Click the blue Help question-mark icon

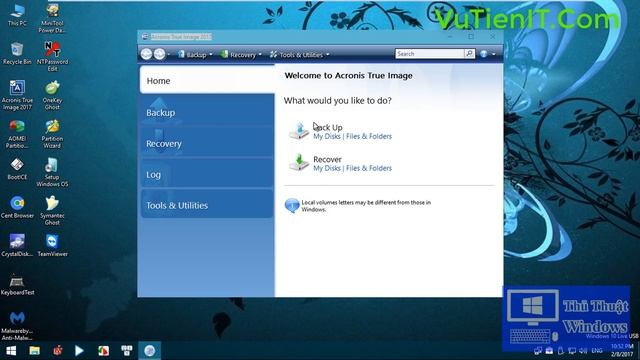click(484, 54)
